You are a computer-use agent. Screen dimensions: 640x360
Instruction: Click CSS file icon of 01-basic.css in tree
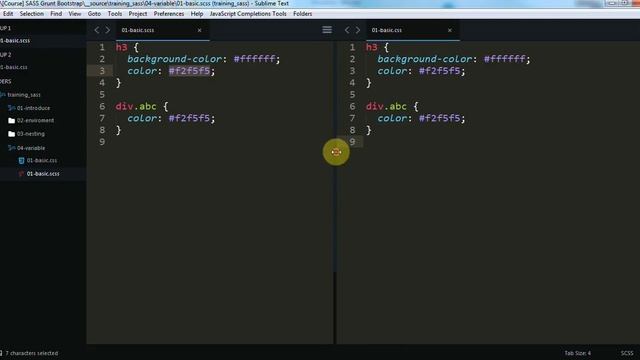(x=22, y=161)
